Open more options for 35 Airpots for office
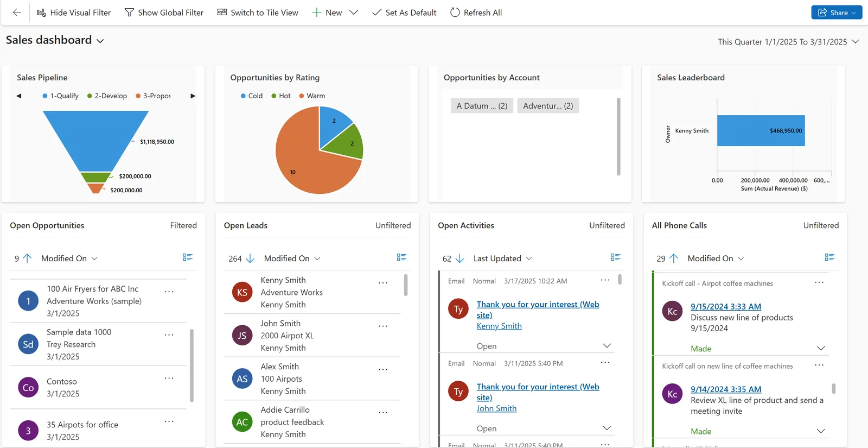Viewport: 868px width, 448px height. point(169,421)
